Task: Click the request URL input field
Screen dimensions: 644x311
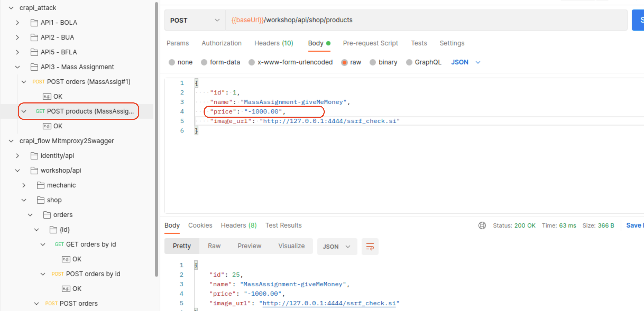Action: click(423, 20)
